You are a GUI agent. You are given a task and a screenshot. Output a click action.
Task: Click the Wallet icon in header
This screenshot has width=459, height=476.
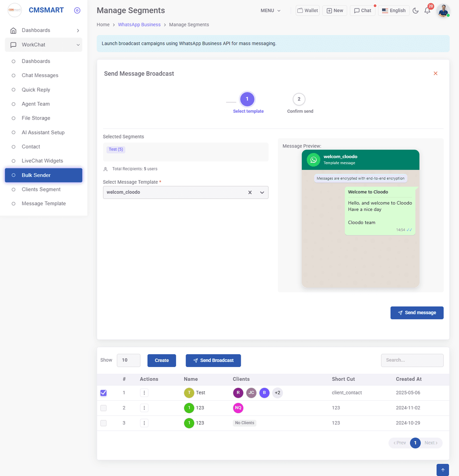coord(307,10)
